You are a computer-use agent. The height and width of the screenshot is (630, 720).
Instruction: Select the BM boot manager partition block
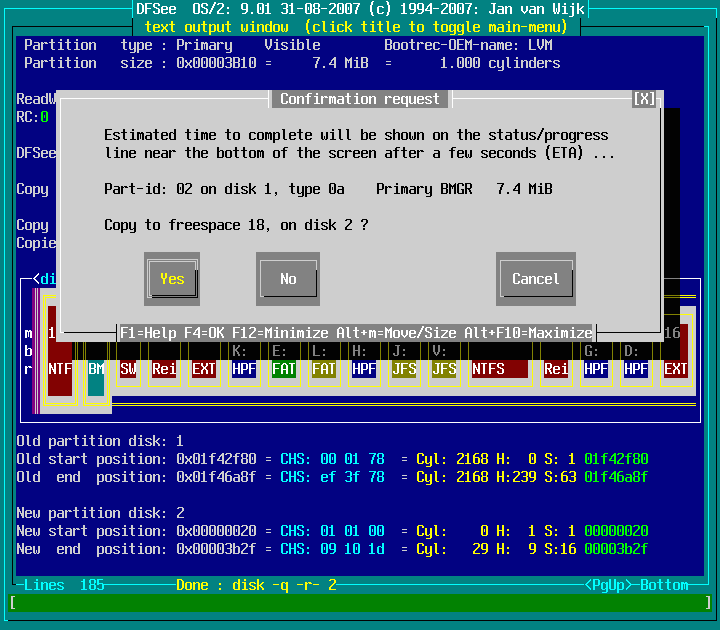pos(96,369)
